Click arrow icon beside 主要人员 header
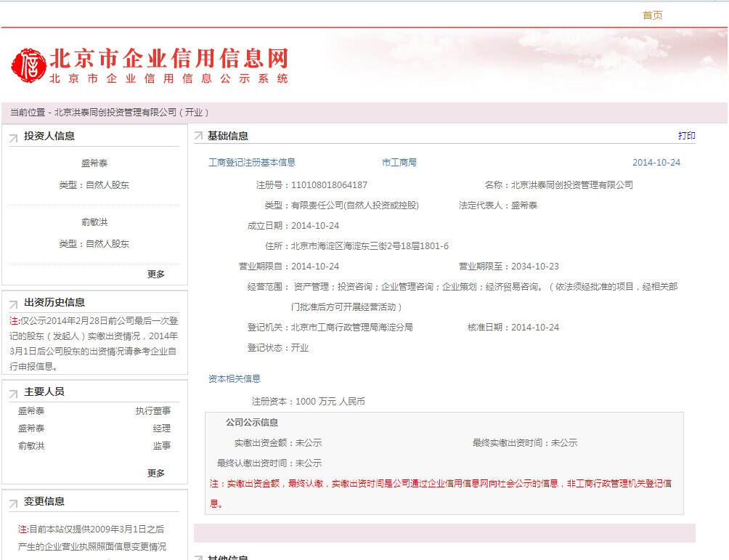This screenshot has width=729, height=560. pyautogui.click(x=14, y=393)
